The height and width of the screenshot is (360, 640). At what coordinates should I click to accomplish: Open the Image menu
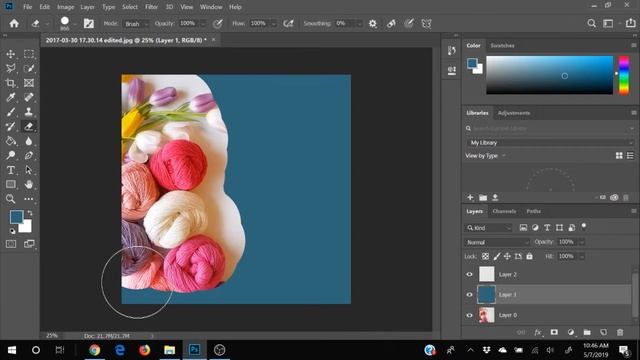pyautogui.click(x=65, y=7)
